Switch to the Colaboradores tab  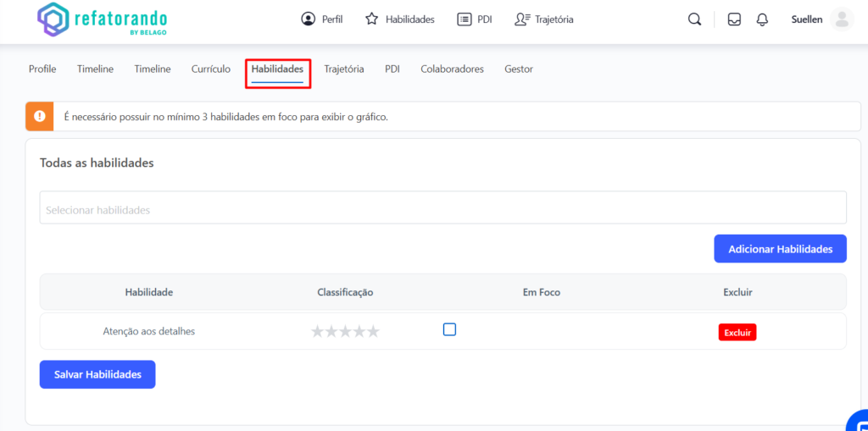[x=452, y=69]
